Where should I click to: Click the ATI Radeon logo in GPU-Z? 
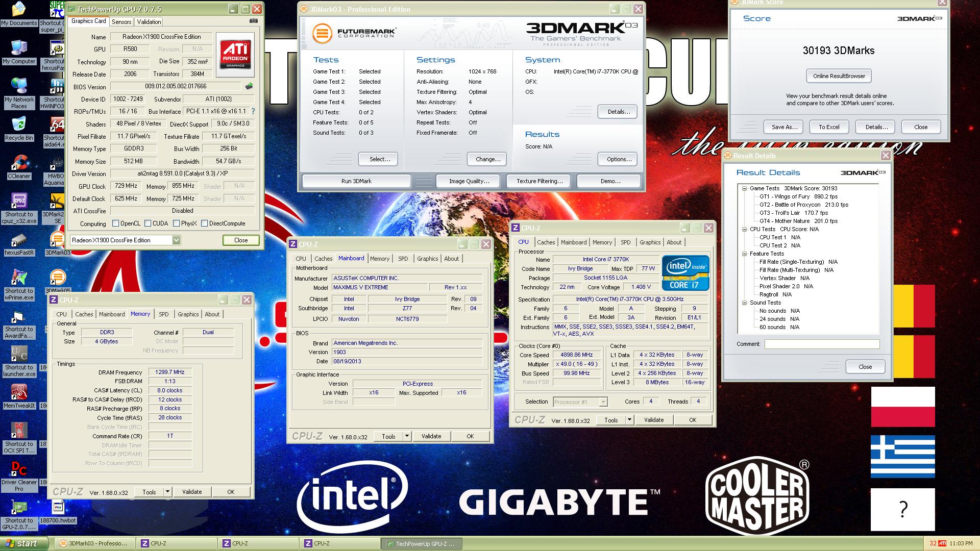coord(235,55)
